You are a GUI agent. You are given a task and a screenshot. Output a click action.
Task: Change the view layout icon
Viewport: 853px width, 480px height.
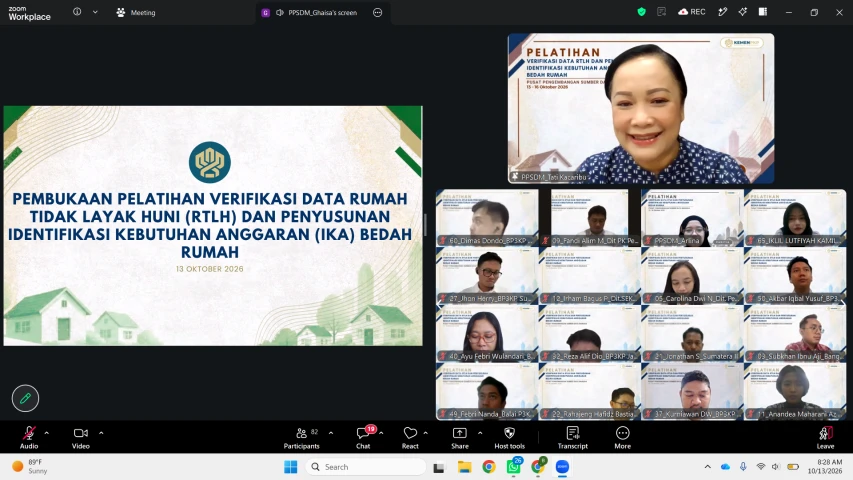coord(763,12)
